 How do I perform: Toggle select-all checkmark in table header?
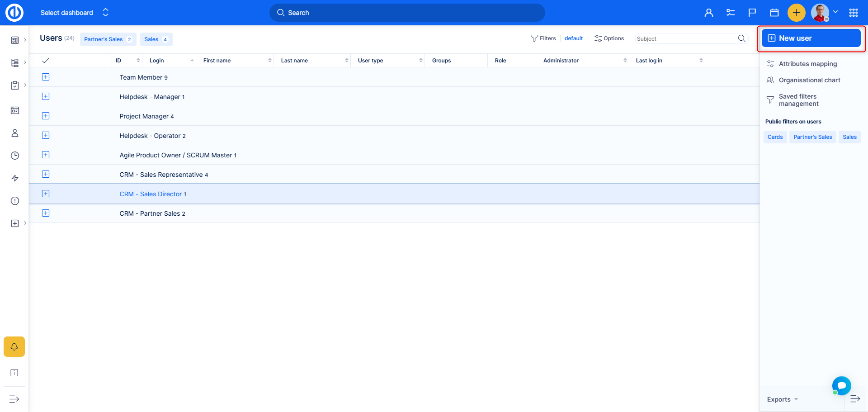[46, 61]
